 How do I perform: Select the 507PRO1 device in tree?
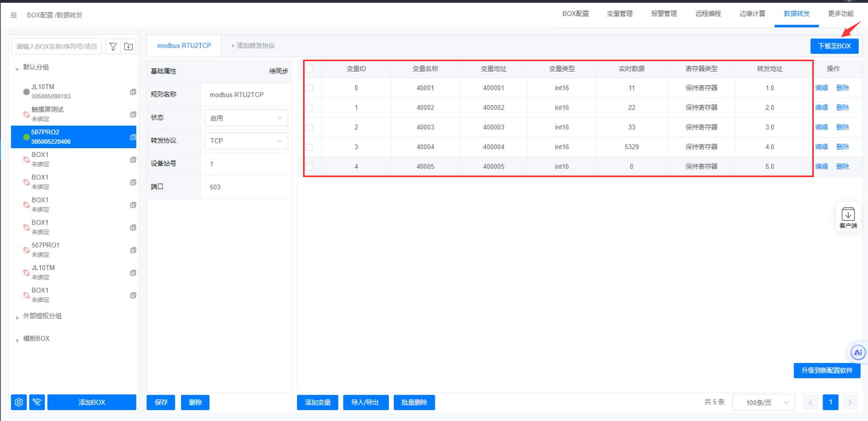click(x=74, y=250)
